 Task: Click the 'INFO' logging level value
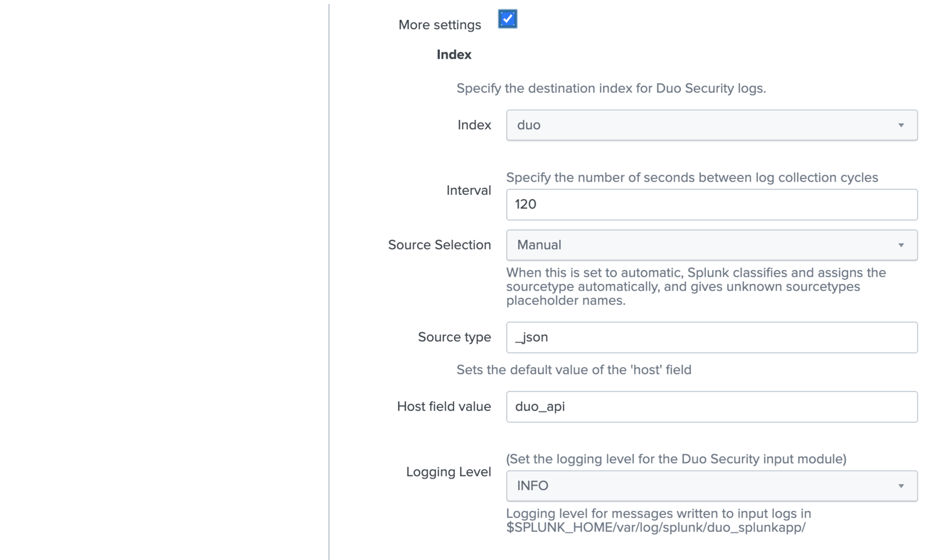(533, 485)
